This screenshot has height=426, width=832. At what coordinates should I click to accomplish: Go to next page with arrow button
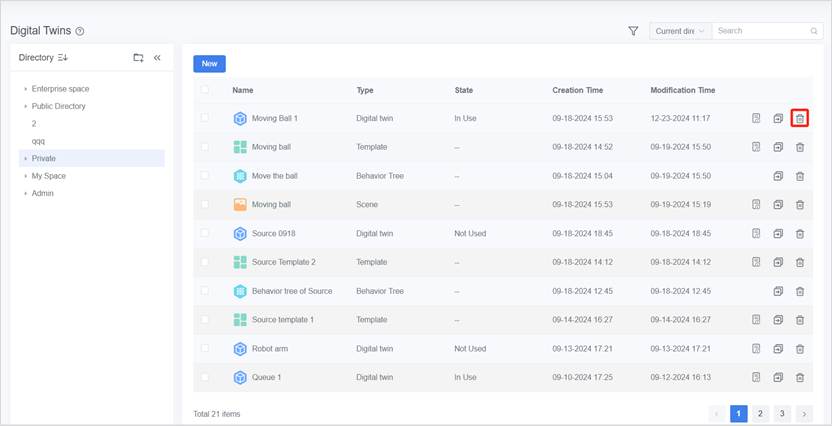click(x=804, y=413)
